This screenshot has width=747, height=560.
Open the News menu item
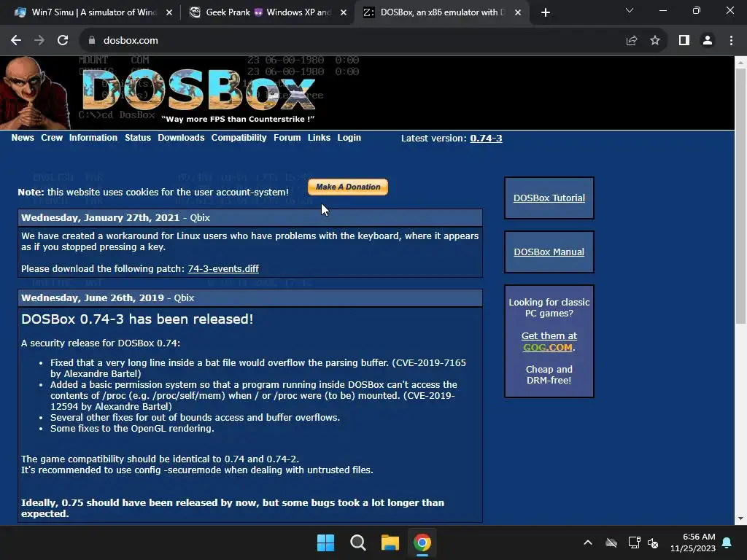point(23,138)
